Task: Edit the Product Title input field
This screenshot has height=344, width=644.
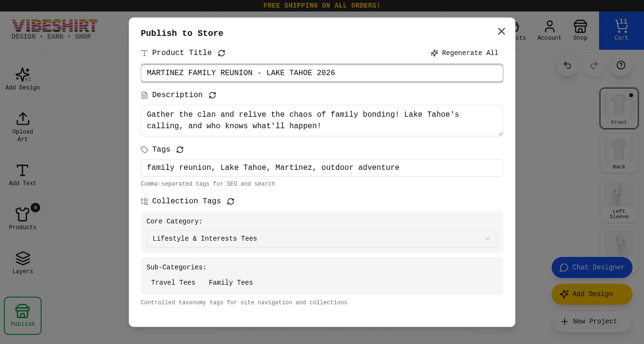Action: [322, 73]
